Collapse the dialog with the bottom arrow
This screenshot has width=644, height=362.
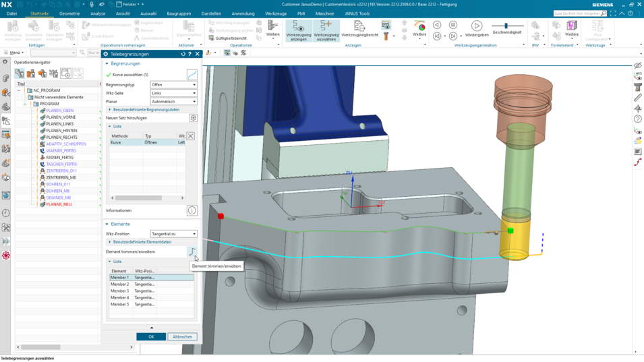[152, 328]
